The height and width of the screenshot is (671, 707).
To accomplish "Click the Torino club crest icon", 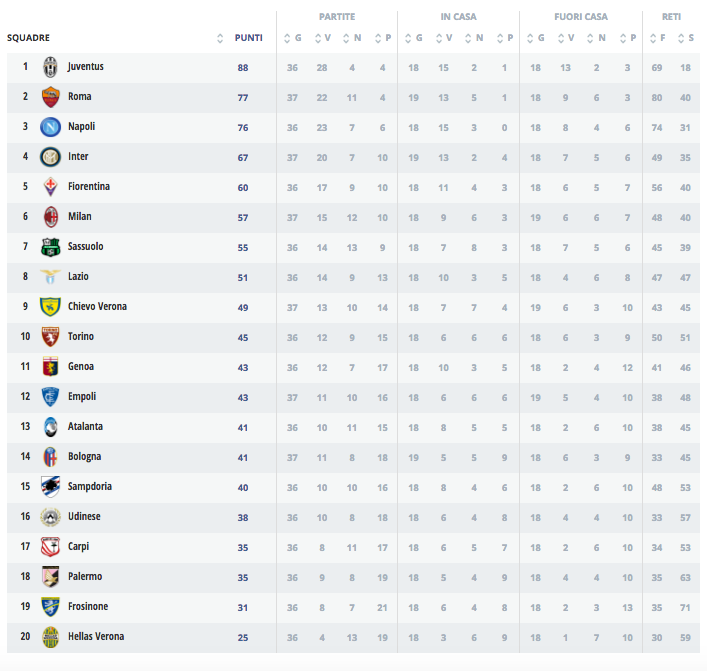I will tap(50, 337).
